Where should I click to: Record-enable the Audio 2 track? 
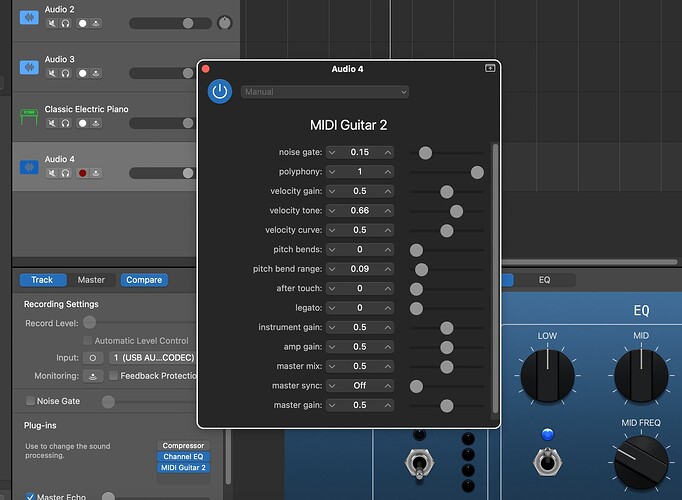(x=82, y=23)
